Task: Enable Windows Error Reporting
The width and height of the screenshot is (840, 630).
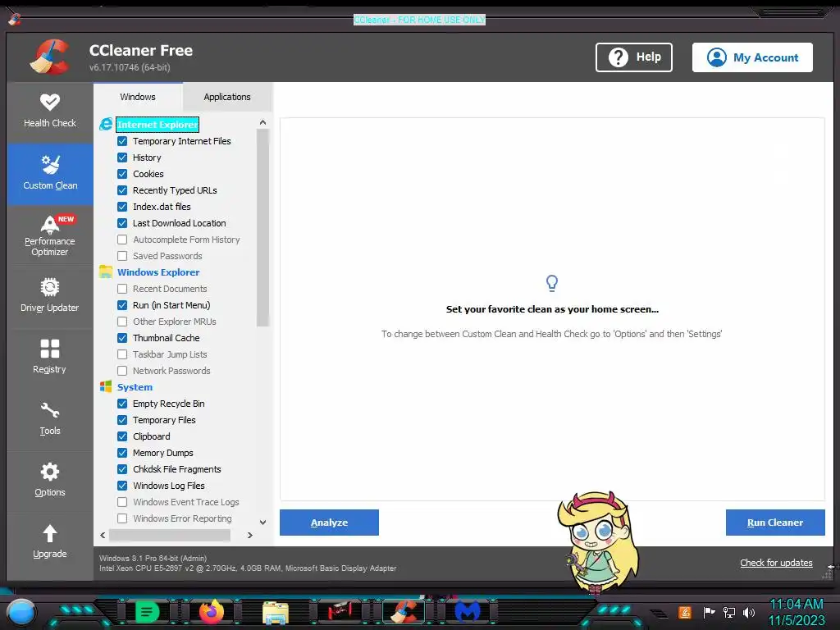Action: (122, 518)
